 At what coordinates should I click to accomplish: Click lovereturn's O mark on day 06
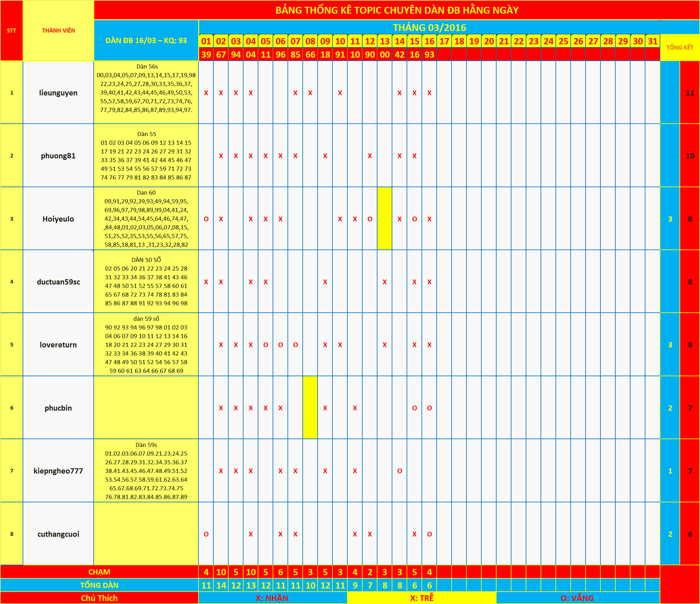(280, 345)
